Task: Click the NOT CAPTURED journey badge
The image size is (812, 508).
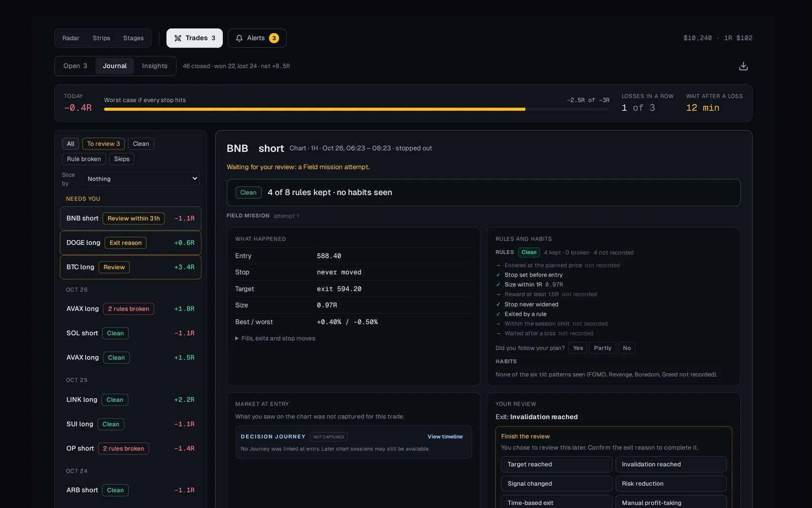Action: point(329,437)
